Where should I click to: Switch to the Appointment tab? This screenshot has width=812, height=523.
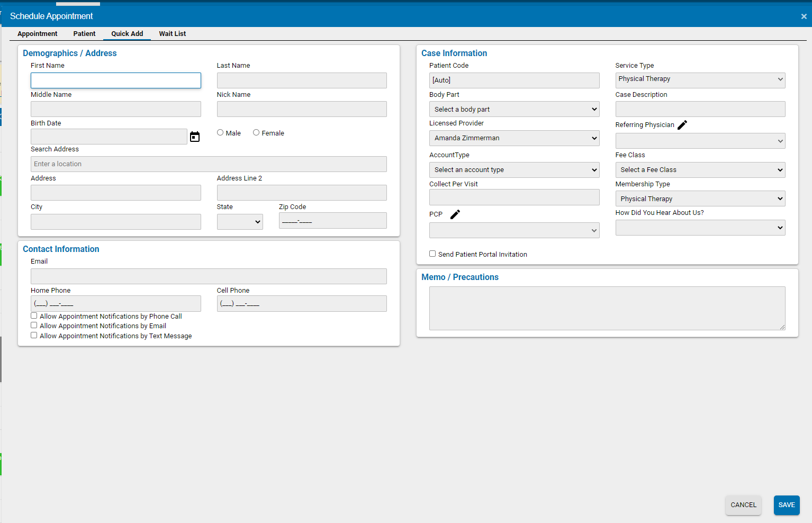pyautogui.click(x=37, y=33)
